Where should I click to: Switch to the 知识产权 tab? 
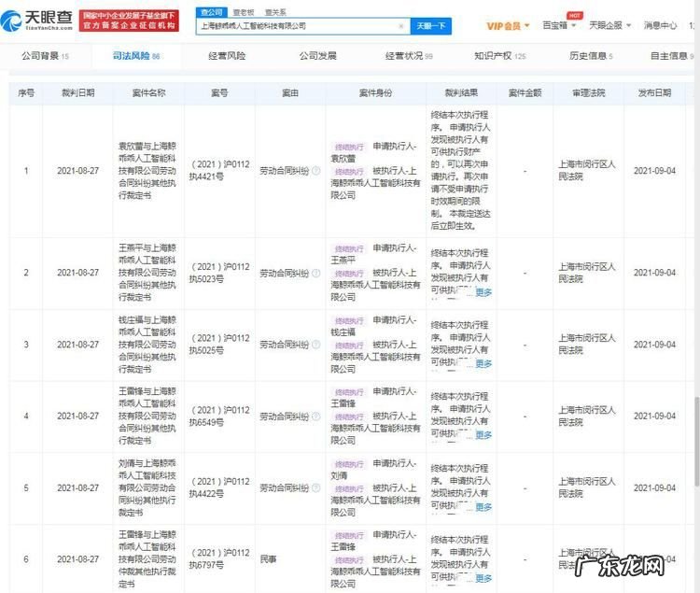coord(500,56)
